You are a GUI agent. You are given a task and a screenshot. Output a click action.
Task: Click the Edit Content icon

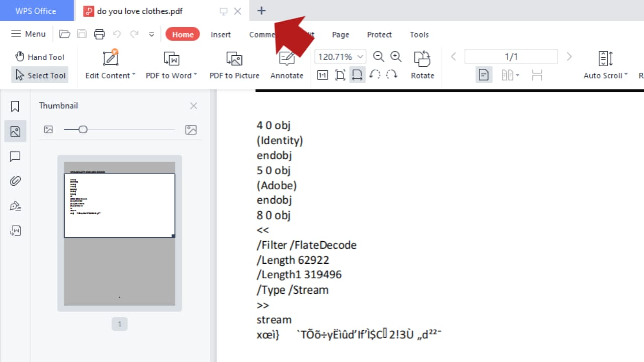tap(110, 58)
